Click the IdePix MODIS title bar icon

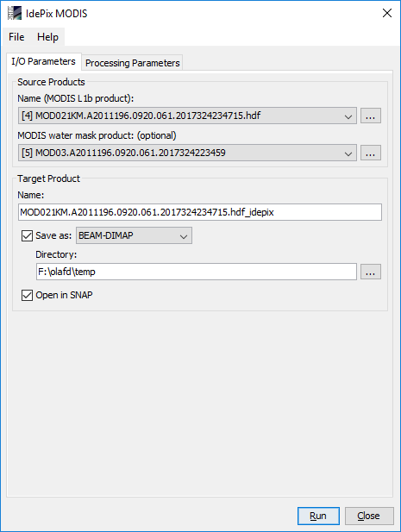tap(15, 13)
